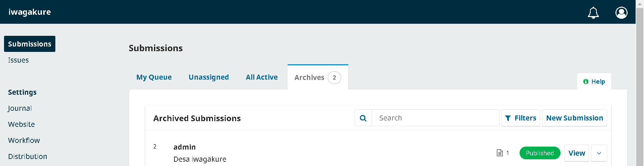644x166 pixels.
Task: Open the Filters panel
Action: coord(521,118)
